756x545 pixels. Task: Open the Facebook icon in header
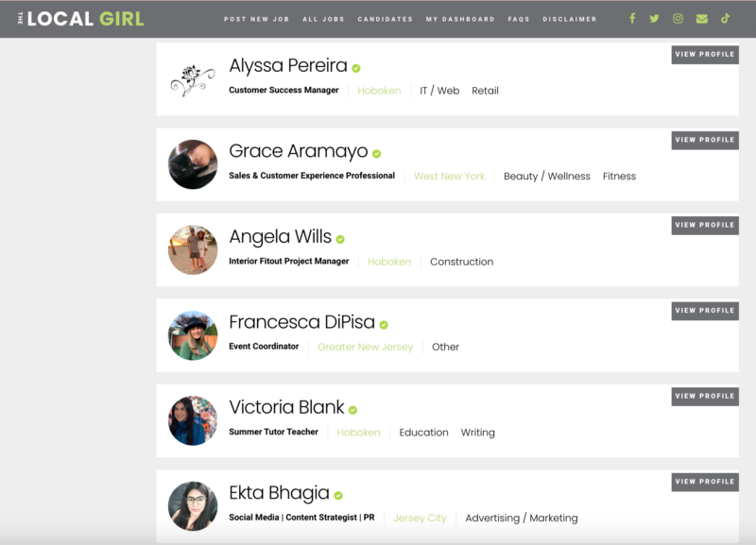pos(632,19)
